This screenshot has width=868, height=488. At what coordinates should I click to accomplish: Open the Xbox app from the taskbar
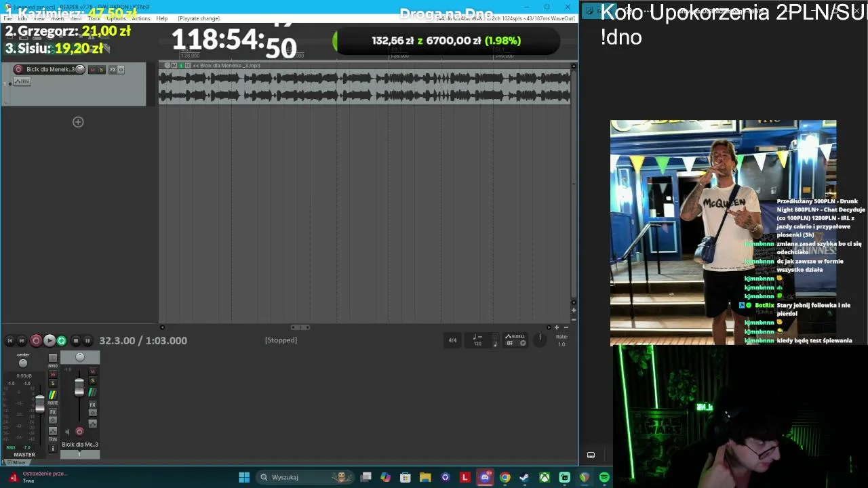(545, 477)
